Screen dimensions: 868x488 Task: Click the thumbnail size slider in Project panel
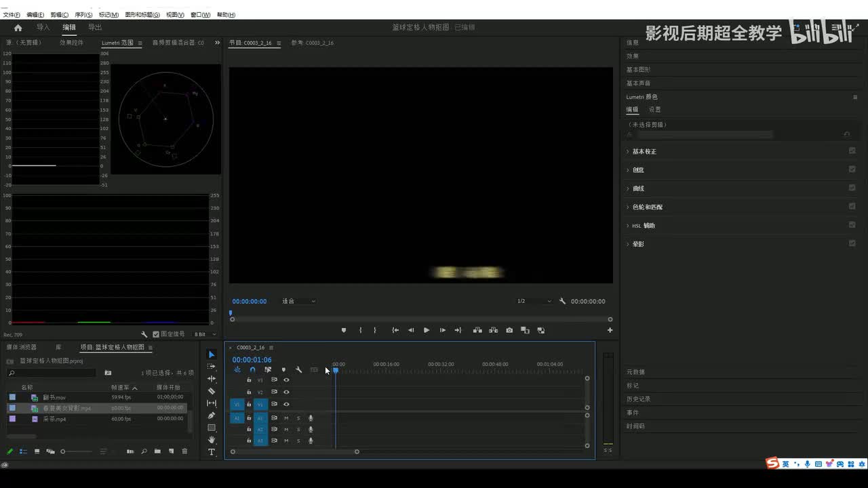tap(63, 451)
